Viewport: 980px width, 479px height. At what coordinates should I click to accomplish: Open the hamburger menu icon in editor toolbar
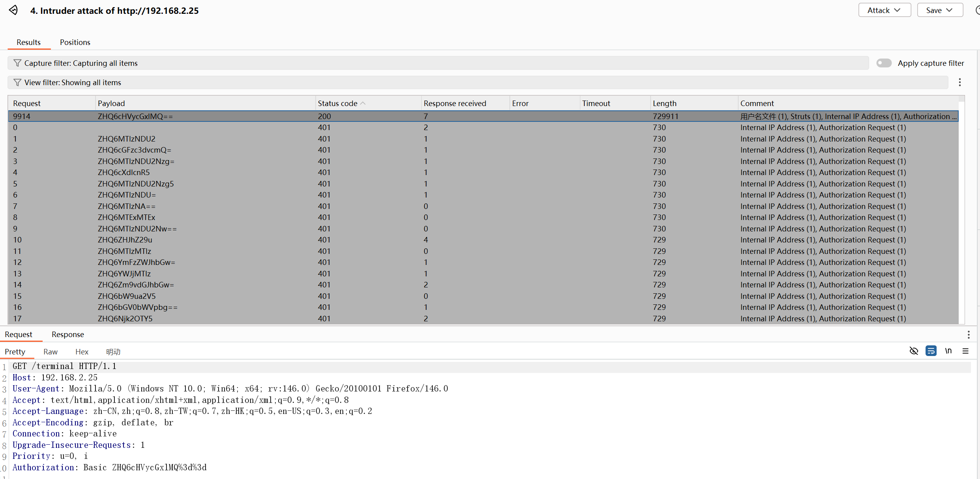[x=965, y=351]
